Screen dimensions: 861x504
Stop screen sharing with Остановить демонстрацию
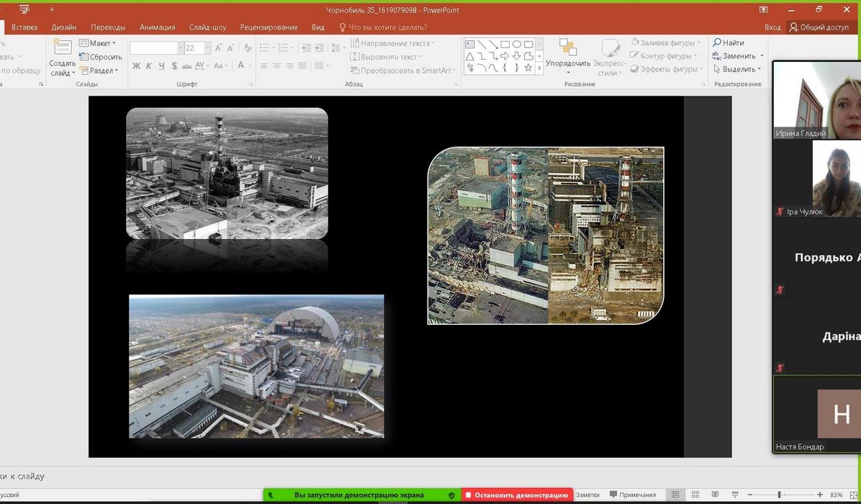(x=517, y=495)
